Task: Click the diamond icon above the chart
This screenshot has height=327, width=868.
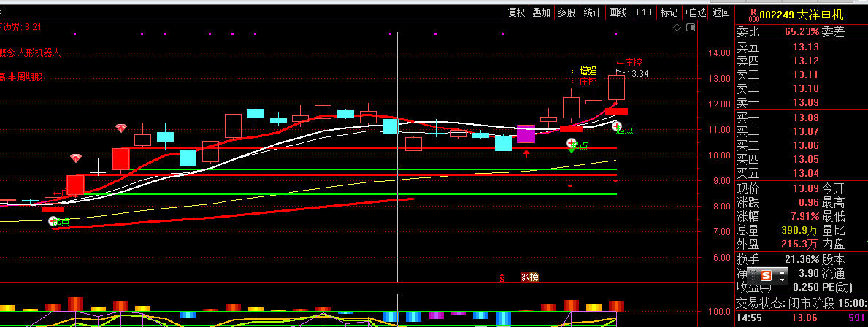Action: coord(677,28)
